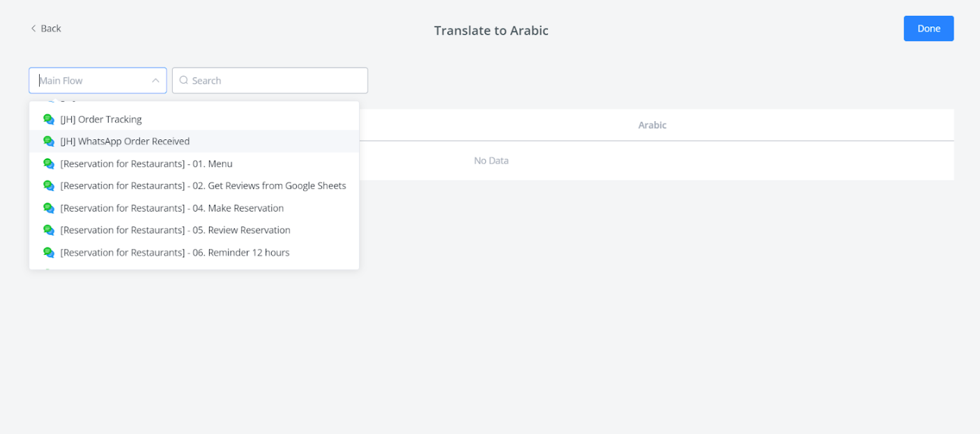Click the chat icon beside Reminder 12 hours
This screenshot has width=980, height=434.
pos(49,252)
